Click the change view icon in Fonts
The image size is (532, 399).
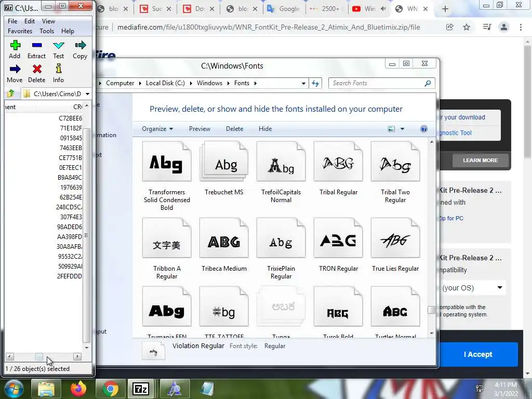point(391,129)
